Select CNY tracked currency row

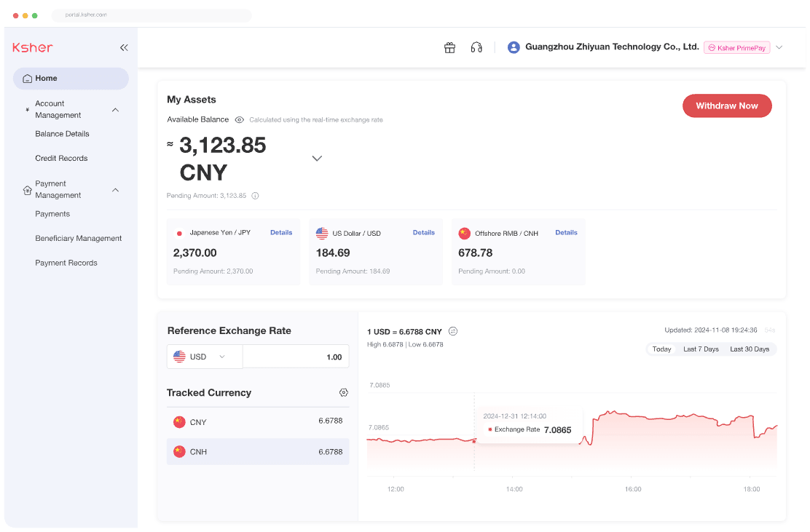[x=258, y=421]
